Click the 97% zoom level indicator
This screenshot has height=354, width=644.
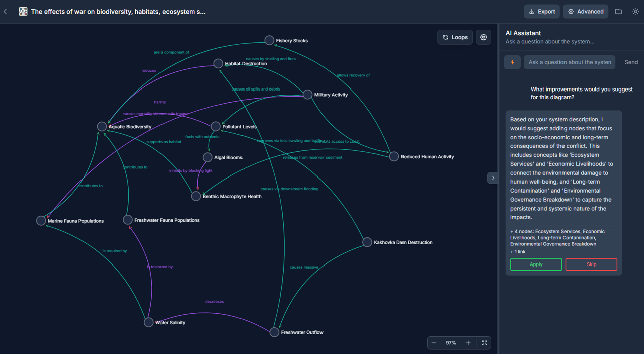click(451, 343)
